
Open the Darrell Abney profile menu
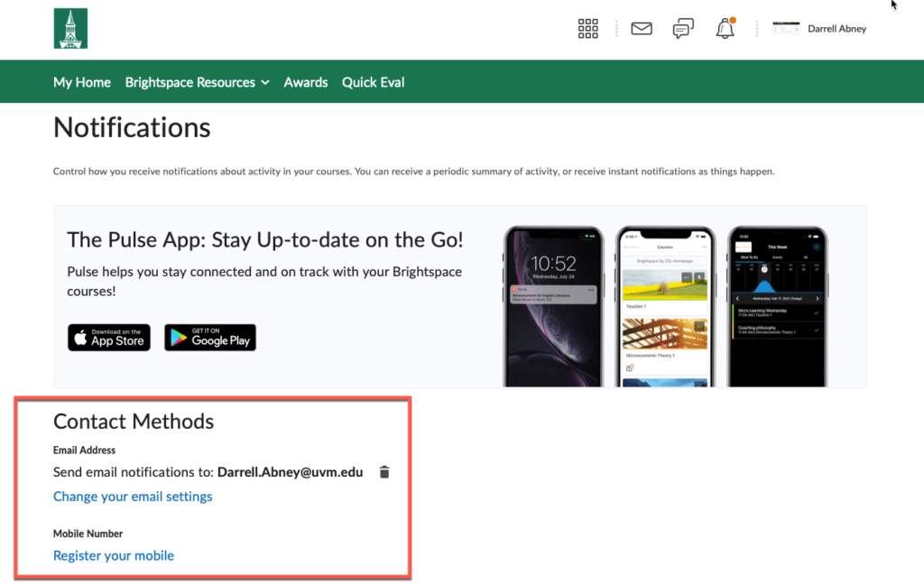coord(836,28)
